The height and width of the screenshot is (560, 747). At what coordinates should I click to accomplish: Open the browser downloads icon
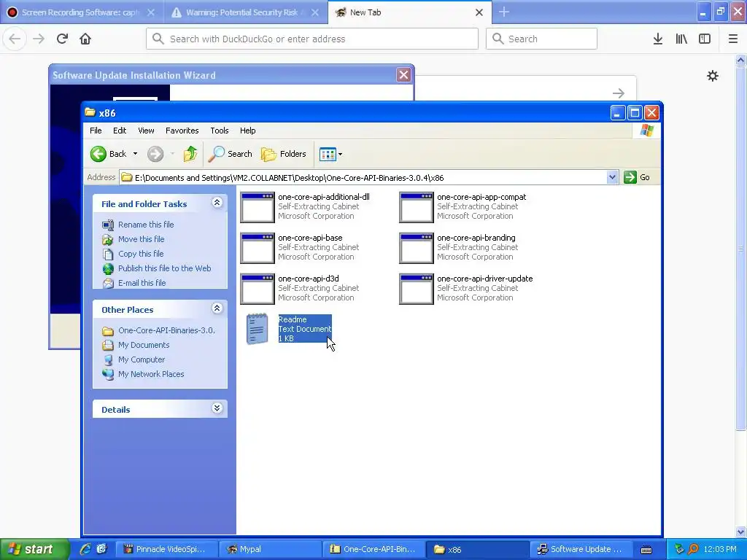tap(658, 39)
